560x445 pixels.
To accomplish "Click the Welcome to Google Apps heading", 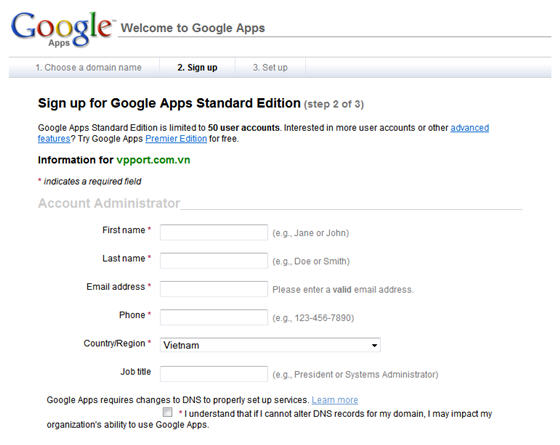I will pos(193,28).
